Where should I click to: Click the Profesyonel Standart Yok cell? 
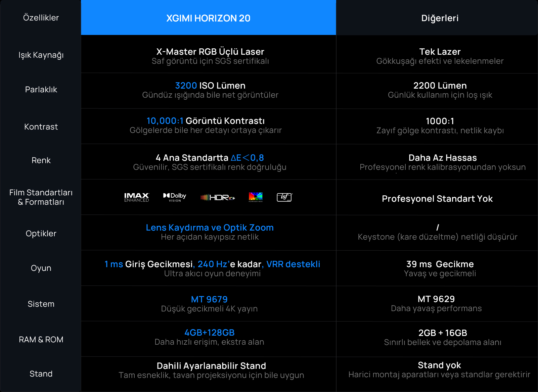(437, 199)
